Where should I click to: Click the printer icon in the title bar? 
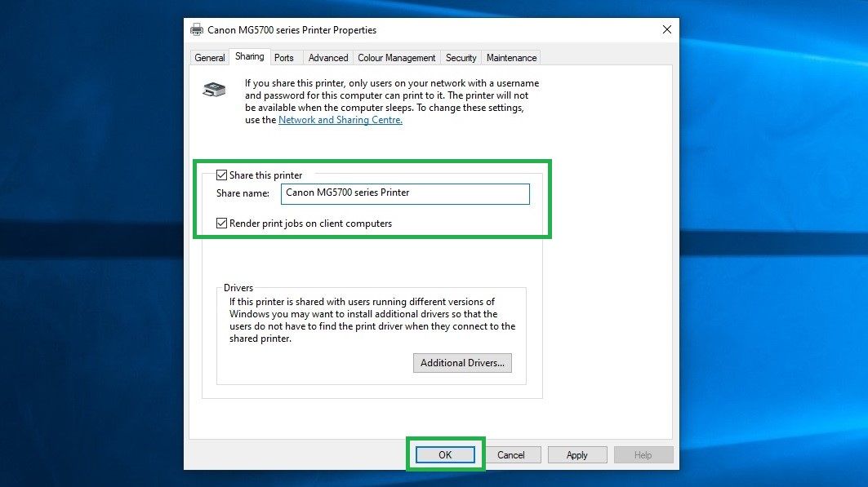(x=196, y=29)
